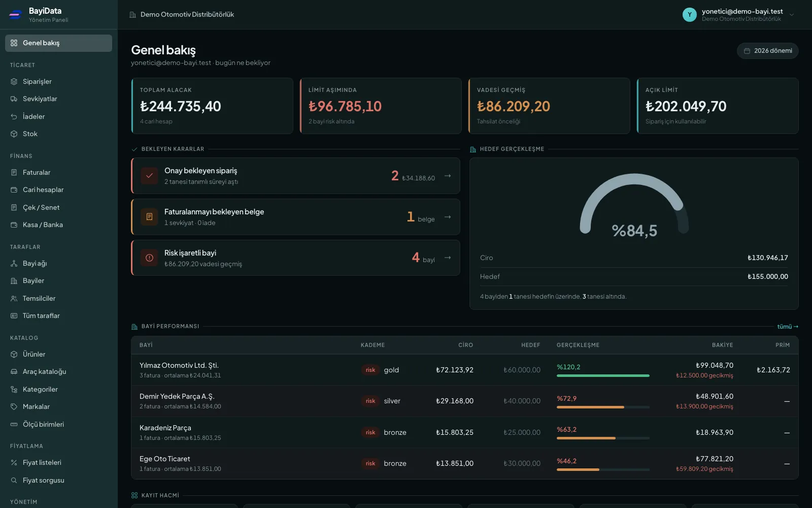
Task: Click the risk icon on Risk işaretli bayi
Action: coord(149,258)
